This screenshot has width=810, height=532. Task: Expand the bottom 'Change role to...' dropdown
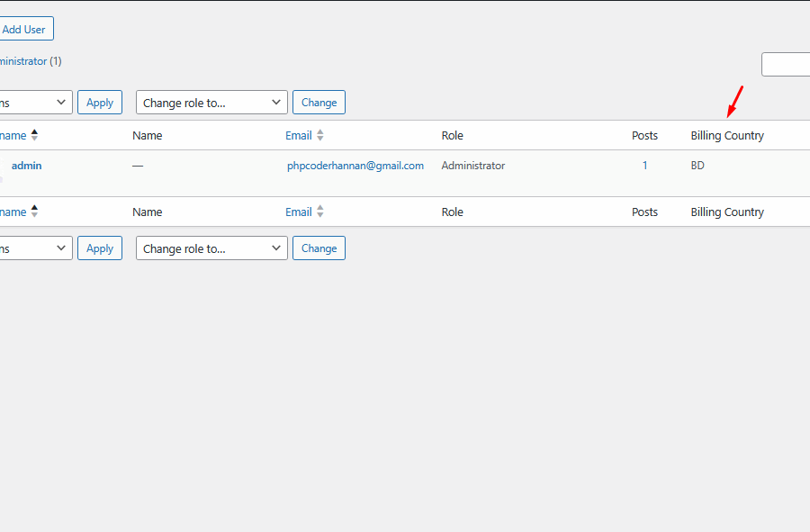pyautogui.click(x=211, y=248)
